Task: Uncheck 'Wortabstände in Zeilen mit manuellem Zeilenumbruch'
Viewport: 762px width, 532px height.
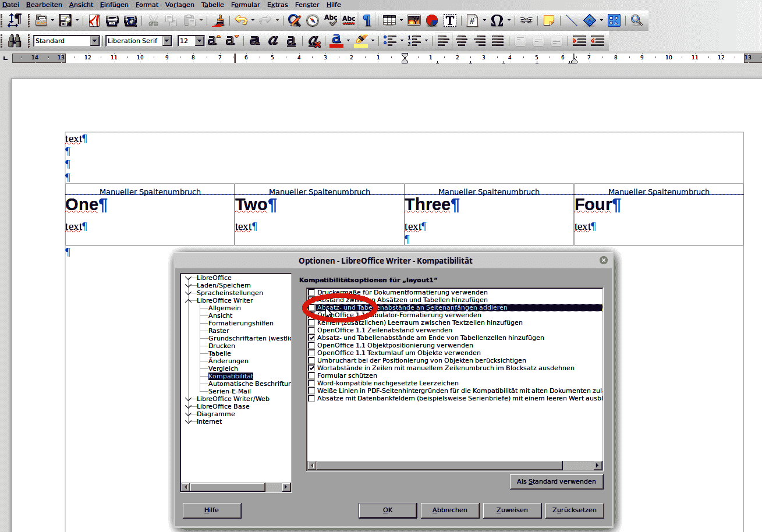Action: (312, 368)
